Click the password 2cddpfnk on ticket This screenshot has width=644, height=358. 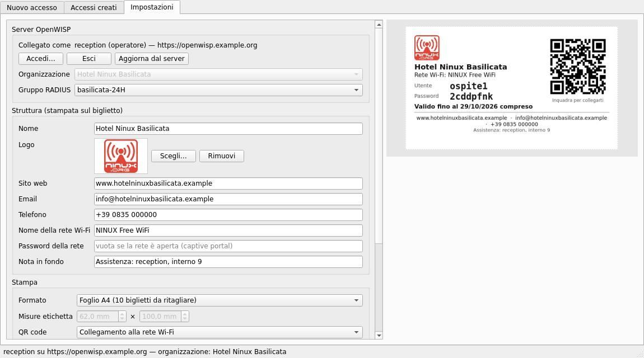tap(471, 96)
